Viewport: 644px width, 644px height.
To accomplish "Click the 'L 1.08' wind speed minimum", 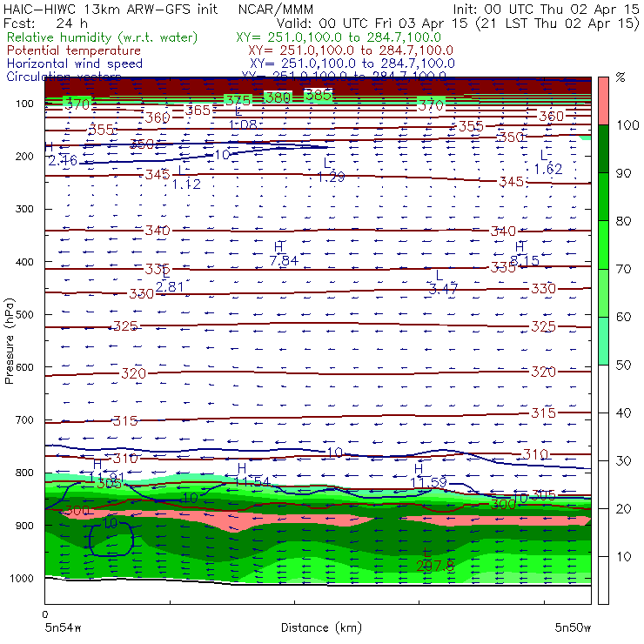I will [243, 117].
